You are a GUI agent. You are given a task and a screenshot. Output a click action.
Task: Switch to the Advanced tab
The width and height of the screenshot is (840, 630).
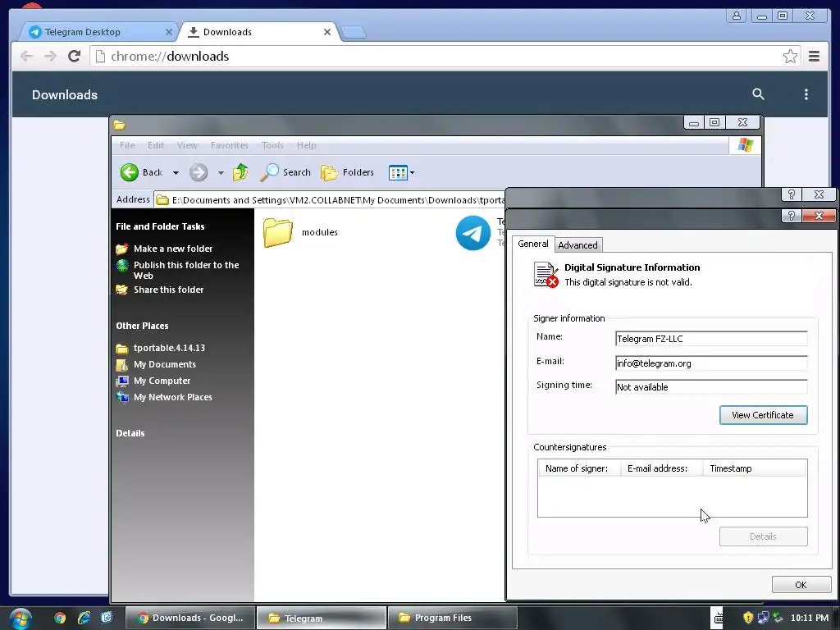tap(577, 244)
